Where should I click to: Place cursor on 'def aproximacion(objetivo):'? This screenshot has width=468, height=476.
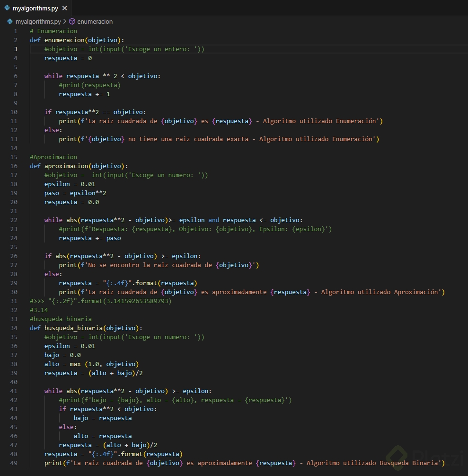pyautogui.click(x=79, y=166)
